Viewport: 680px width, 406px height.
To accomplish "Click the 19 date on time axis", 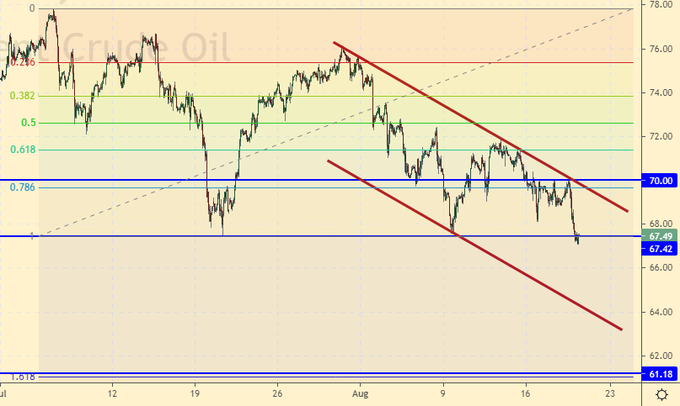I will click(195, 394).
